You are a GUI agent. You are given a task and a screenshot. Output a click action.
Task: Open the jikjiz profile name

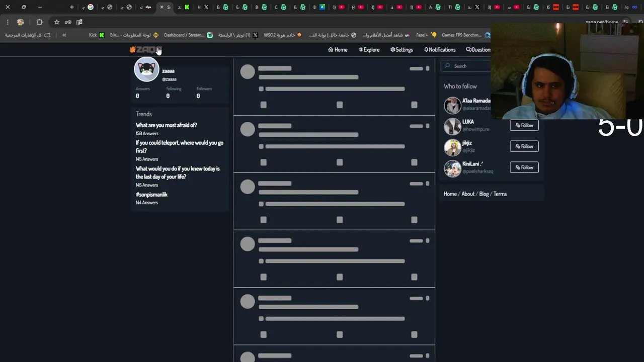pos(467,143)
